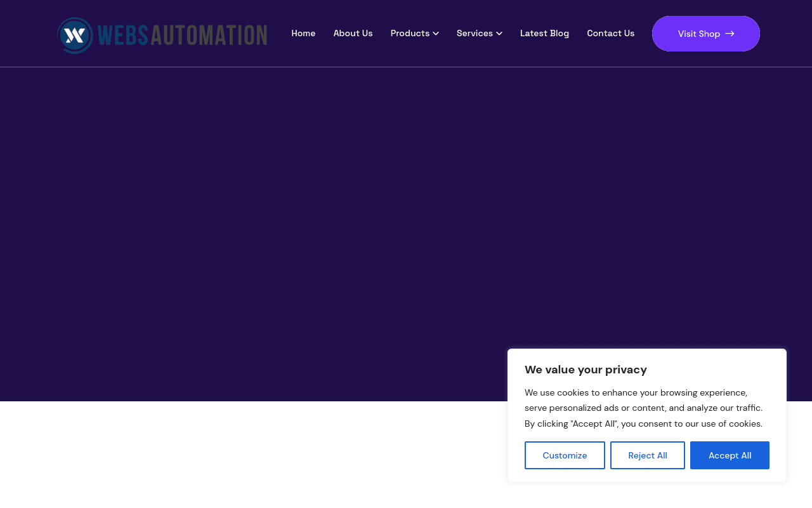Open the Home menu item
The image size is (812, 508).
pos(303,33)
